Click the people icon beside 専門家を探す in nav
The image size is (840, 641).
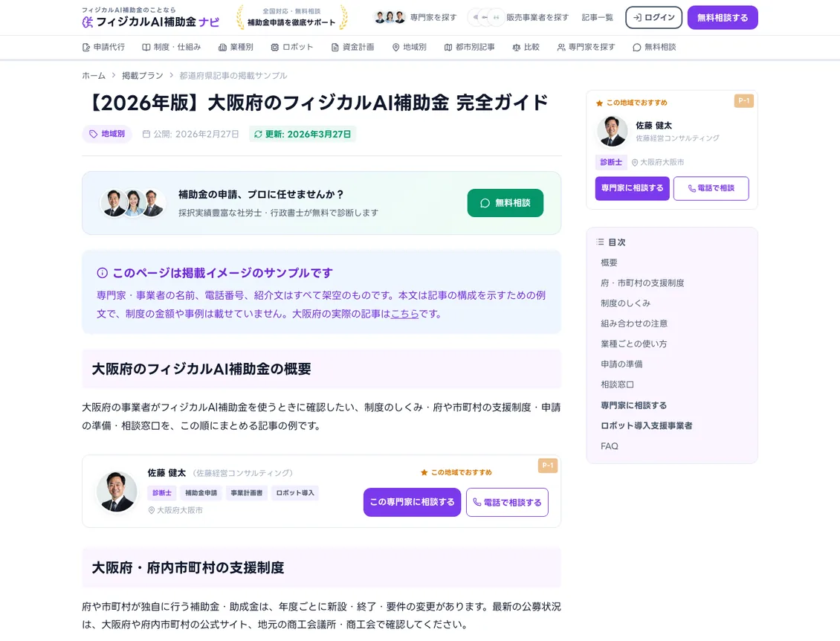pos(561,47)
